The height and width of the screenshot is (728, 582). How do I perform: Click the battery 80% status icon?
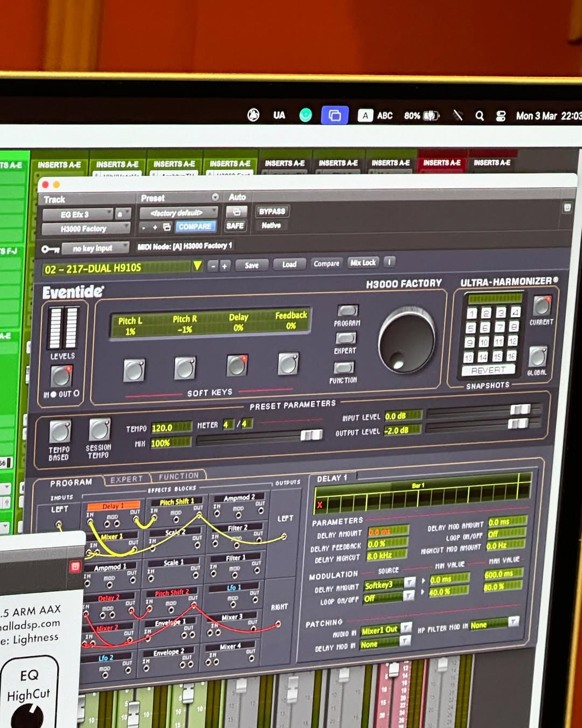[x=421, y=115]
